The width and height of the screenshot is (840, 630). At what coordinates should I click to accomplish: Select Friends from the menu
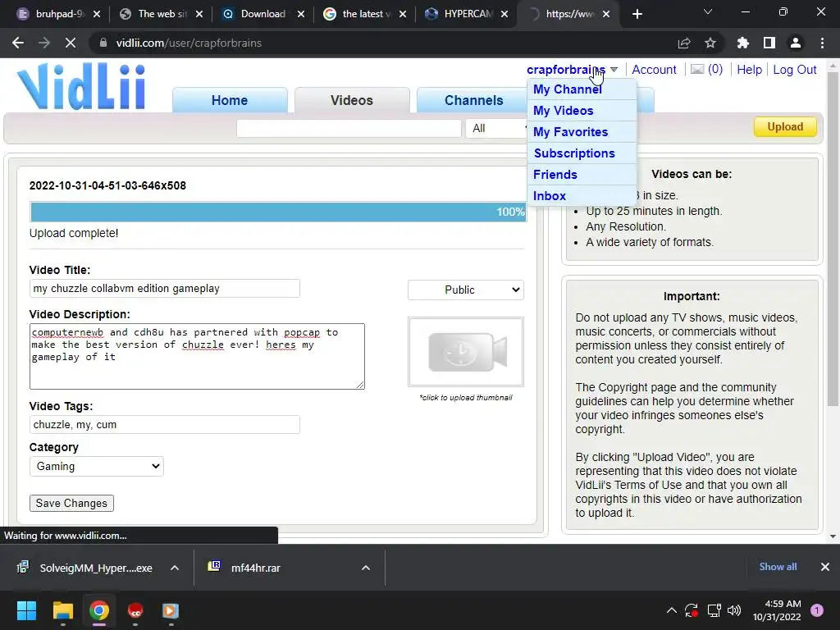[555, 175]
